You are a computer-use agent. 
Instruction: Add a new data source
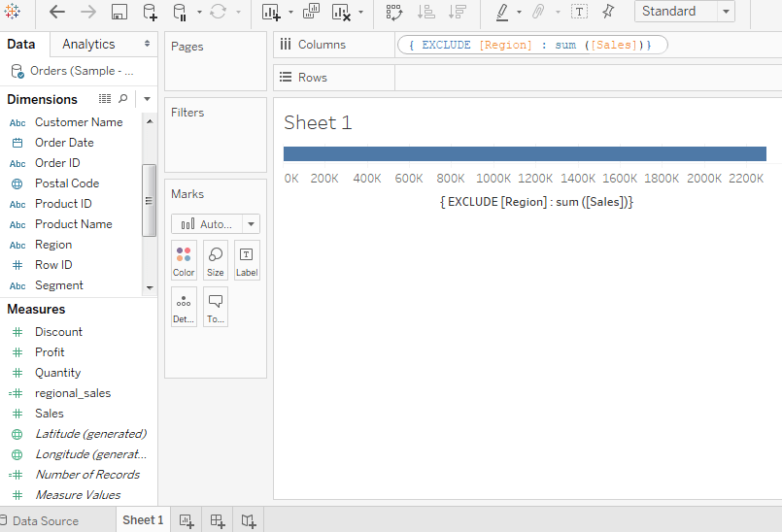150,12
